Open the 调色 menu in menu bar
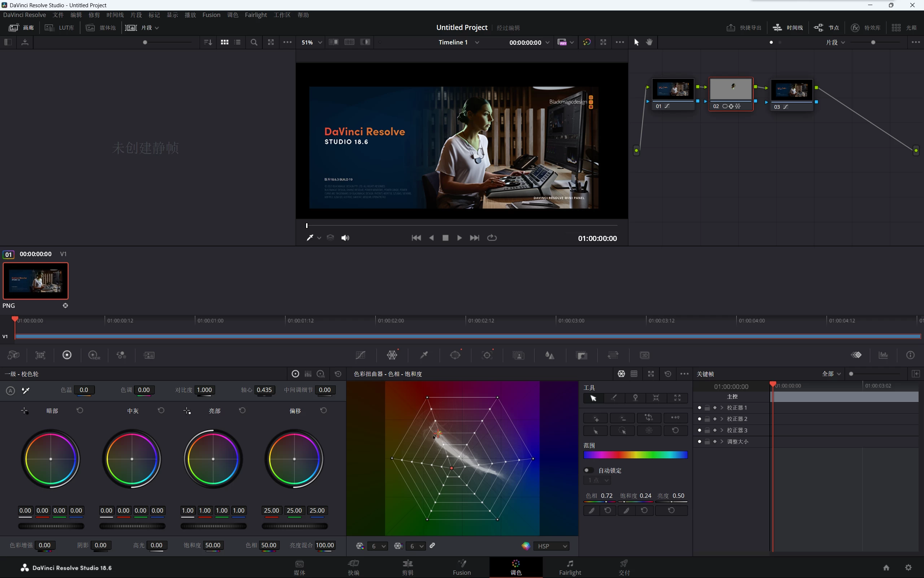 point(232,15)
